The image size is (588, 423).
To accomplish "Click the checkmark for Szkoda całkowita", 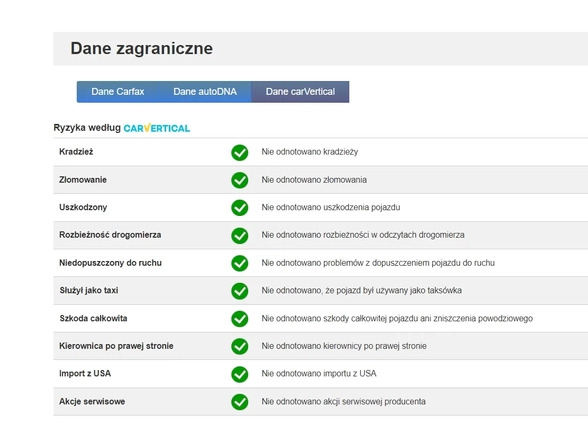I will (240, 319).
